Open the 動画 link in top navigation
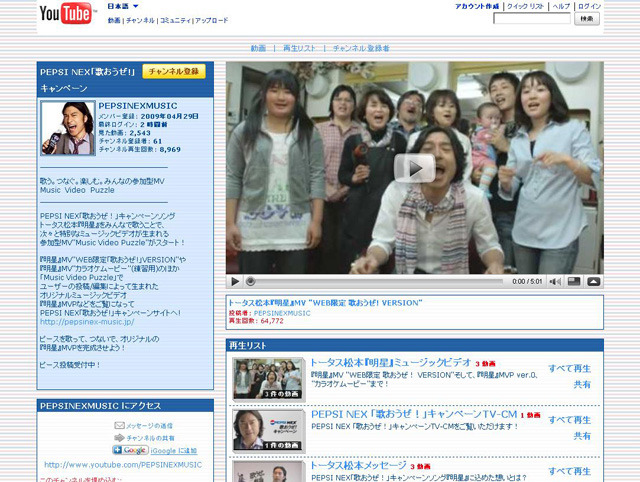Image resolution: width=640 pixels, height=482 pixels. (x=114, y=20)
